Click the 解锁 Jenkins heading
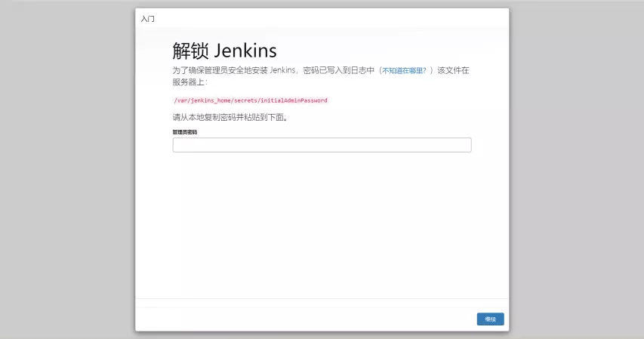 [x=224, y=51]
